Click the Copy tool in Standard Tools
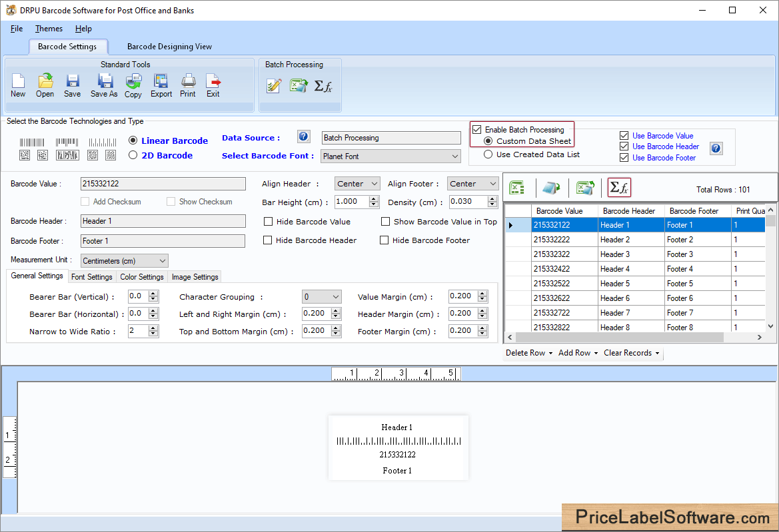The height and width of the screenshot is (532, 779). click(x=133, y=83)
